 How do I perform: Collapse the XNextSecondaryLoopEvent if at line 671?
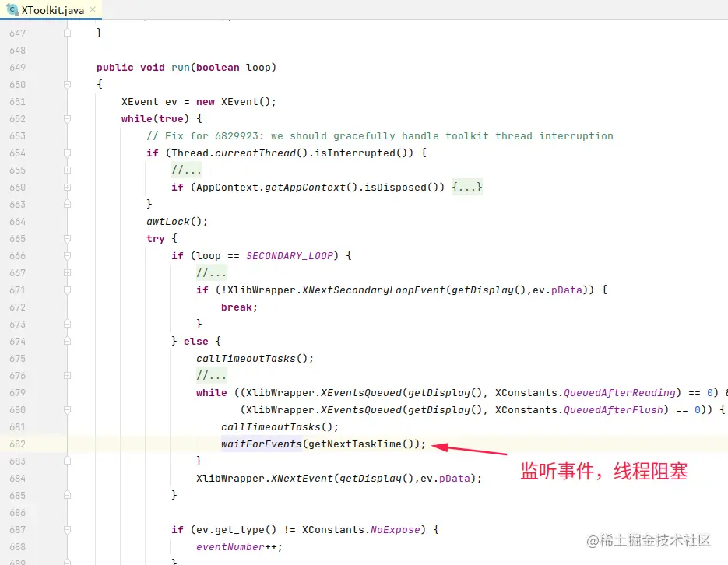[67, 290]
